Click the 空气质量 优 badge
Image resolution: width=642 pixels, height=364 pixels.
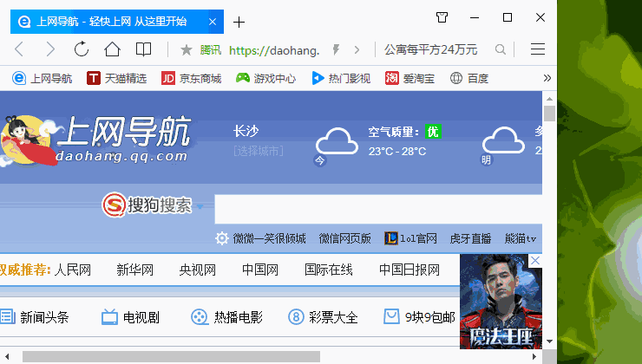433,132
